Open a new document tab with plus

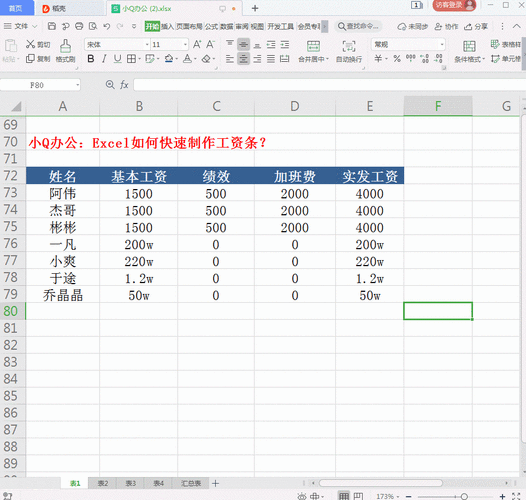255,8
